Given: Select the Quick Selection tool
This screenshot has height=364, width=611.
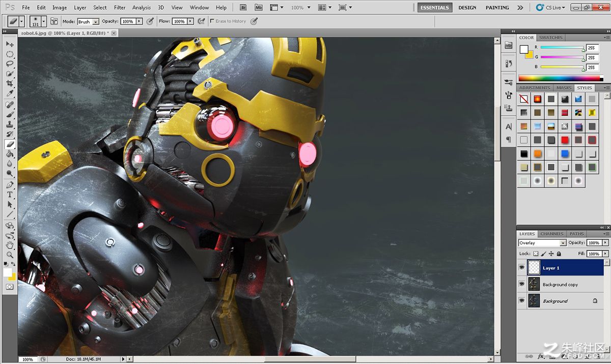Looking at the screenshot, I should [x=10, y=74].
